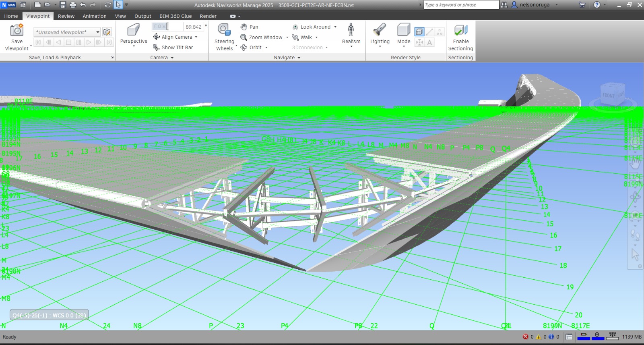Open the Home ribbon tab
644x345 pixels.
11,16
